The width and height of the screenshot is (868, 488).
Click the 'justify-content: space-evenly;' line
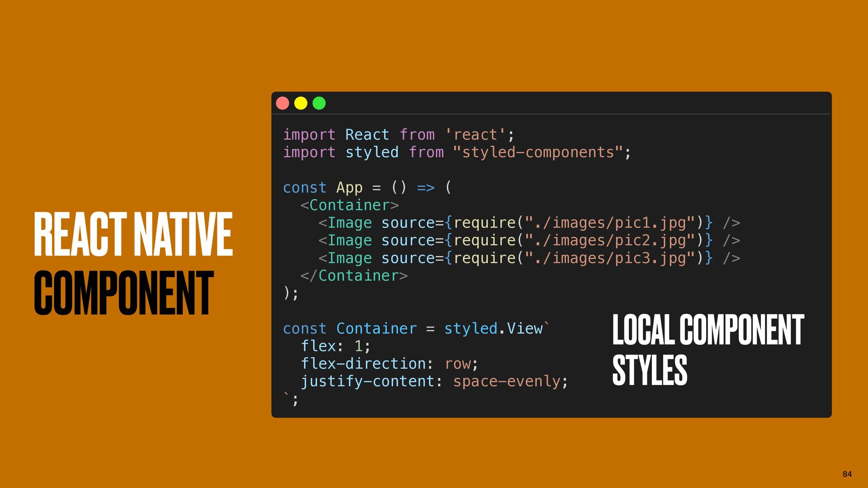(434, 381)
